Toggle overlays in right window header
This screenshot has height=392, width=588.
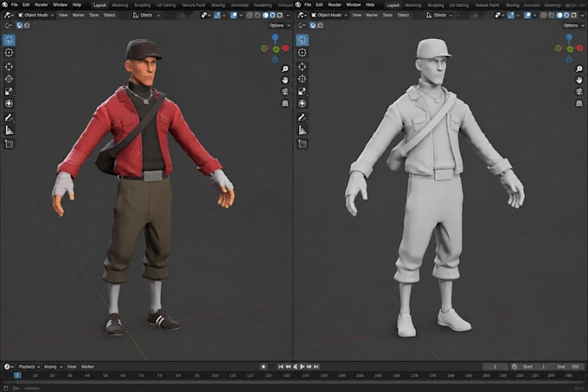click(x=527, y=16)
